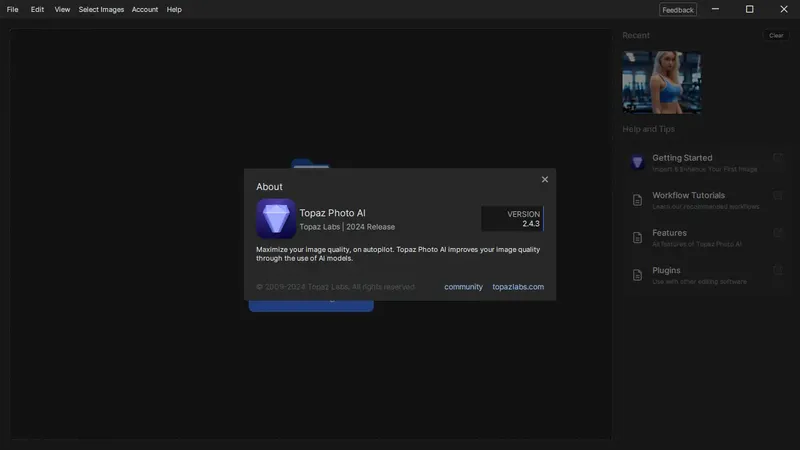Image resolution: width=800 pixels, height=450 pixels.
Task: Click the 'Maximize your image quality' description
Action: [x=398, y=254]
